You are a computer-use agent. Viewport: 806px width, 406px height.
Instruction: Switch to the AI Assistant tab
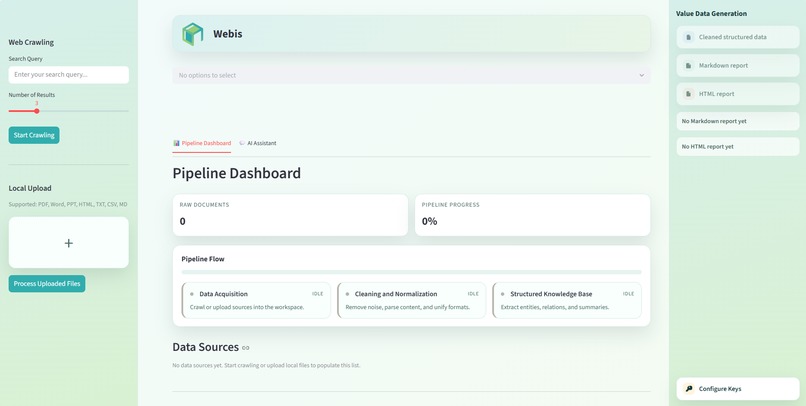tap(258, 143)
